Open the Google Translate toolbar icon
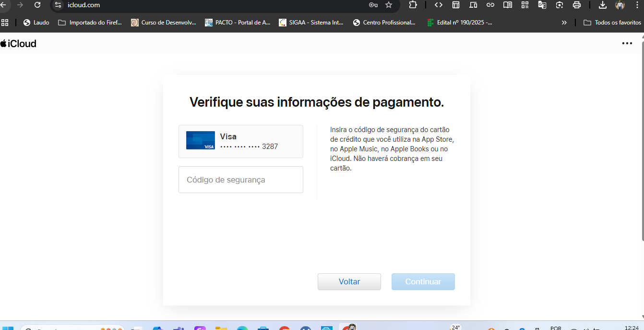644x330 pixels. point(542,5)
